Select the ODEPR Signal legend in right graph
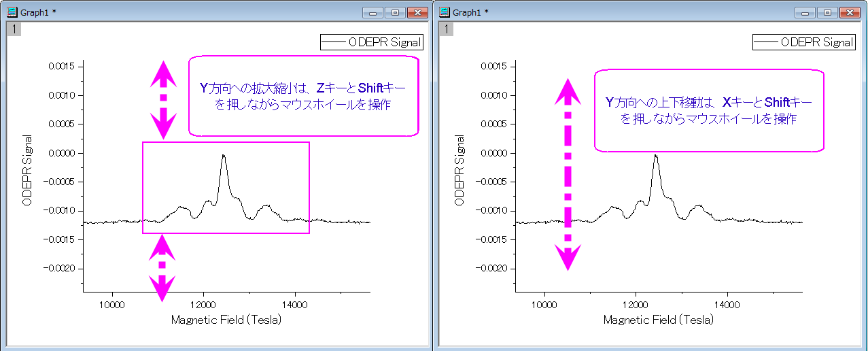 coord(804,42)
